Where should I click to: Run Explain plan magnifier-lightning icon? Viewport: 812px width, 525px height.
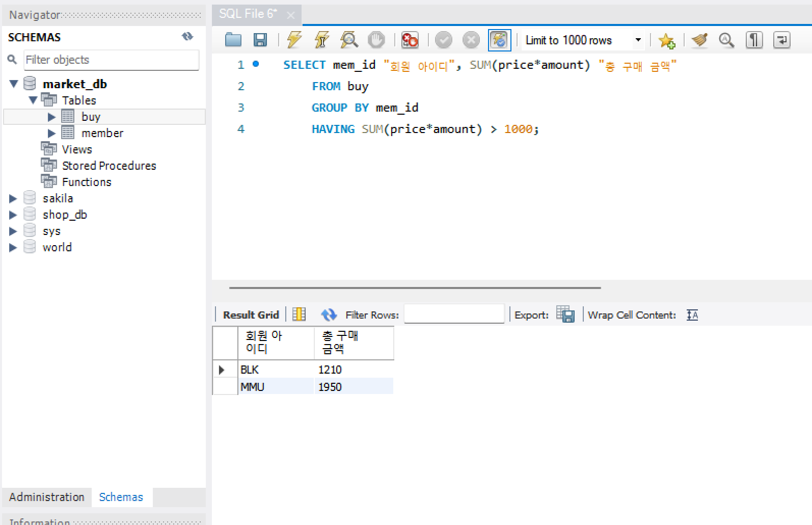[x=349, y=40]
